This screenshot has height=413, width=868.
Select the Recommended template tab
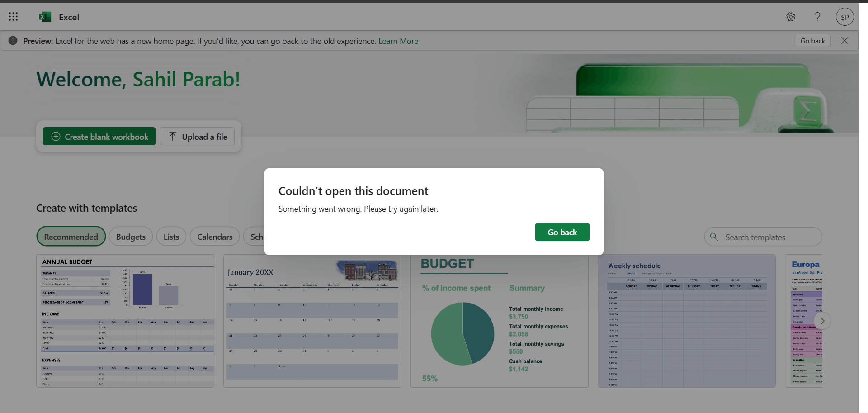tap(71, 237)
